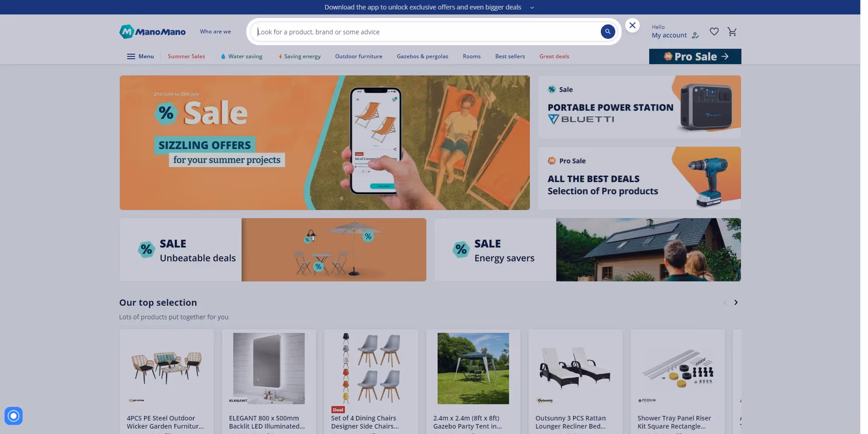This screenshot has width=868, height=434.
Task: Open the ELEGANT Backlit LED mirror product
Action: [267, 422]
